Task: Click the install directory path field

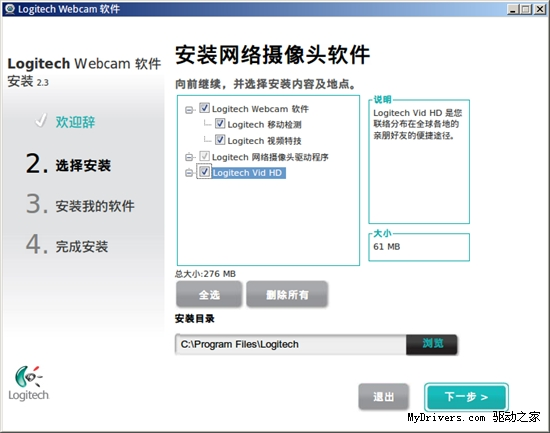Action: pyautogui.click(x=291, y=344)
